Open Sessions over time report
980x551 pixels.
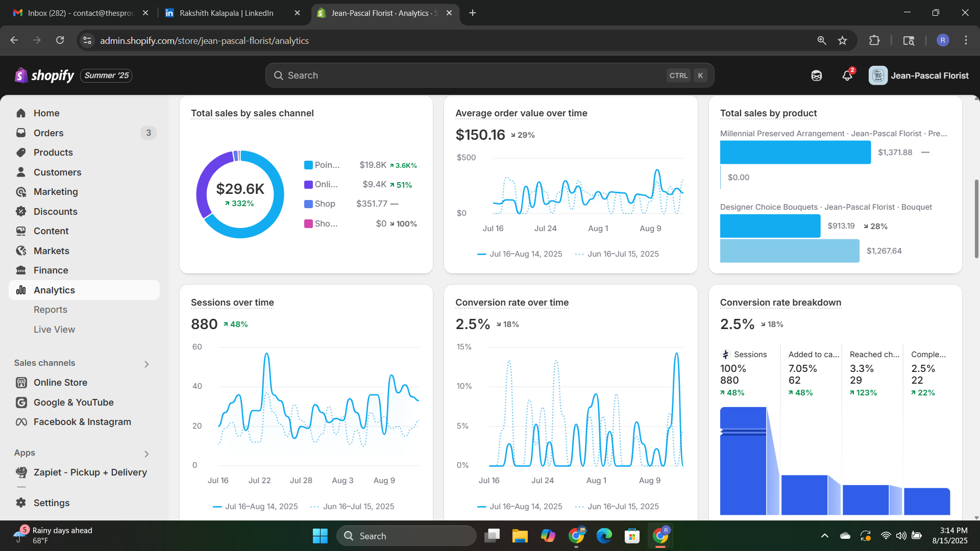click(x=232, y=303)
